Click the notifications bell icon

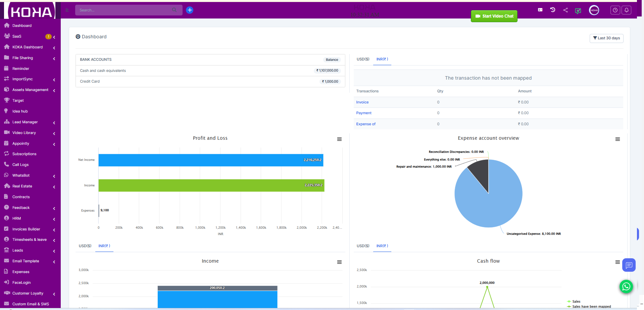[626, 10]
